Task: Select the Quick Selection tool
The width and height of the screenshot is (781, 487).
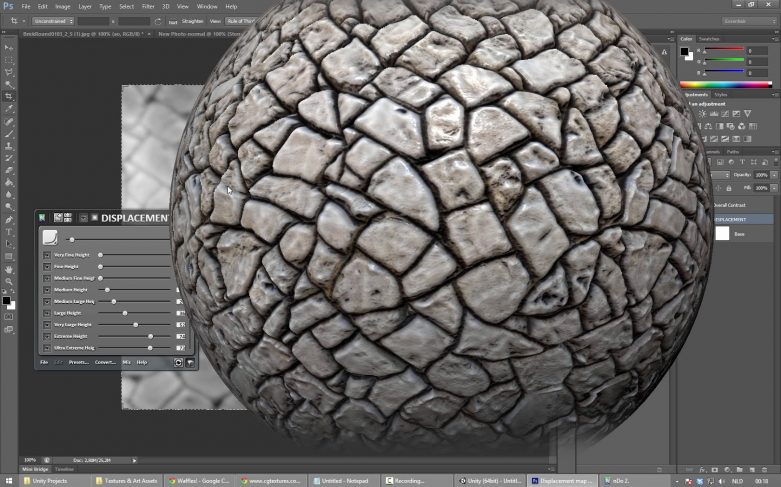Action: click(x=9, y=85)
